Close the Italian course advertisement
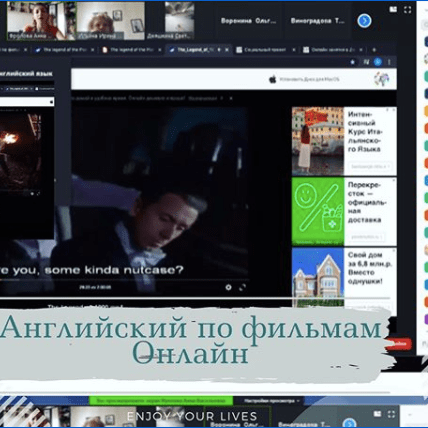This screenshot has height=428, width=428. tap(394, 109)
